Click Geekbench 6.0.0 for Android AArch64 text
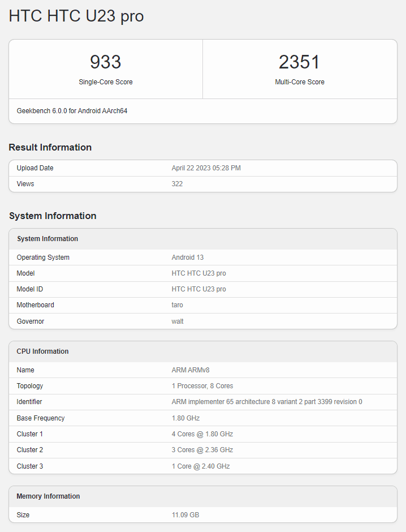406x532 pixels. coord(72,111)
